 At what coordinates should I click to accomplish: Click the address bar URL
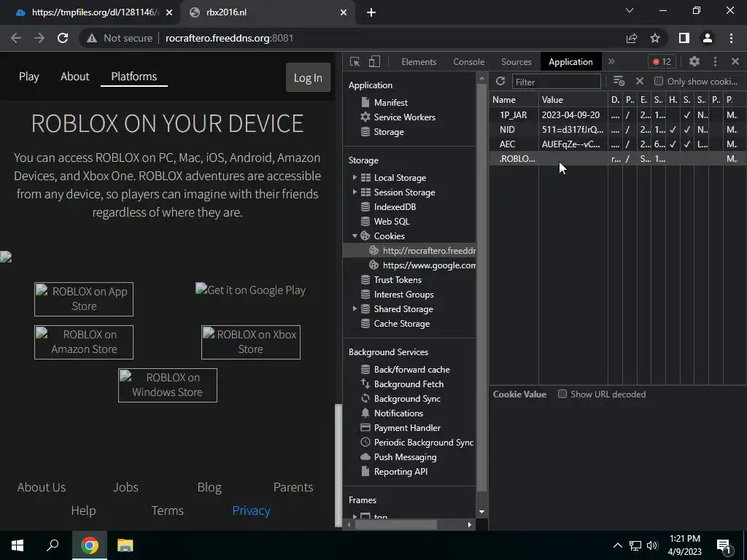click(x=229, y=38)
